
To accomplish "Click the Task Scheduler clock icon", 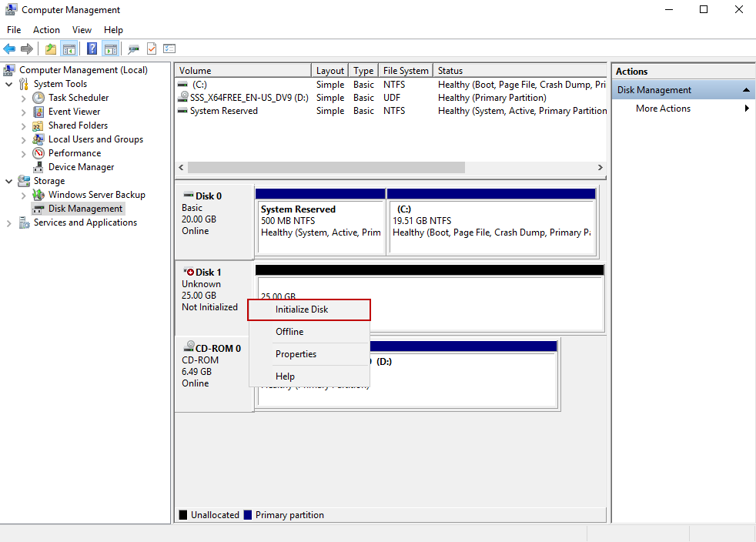I will click(x=38, y=98).
